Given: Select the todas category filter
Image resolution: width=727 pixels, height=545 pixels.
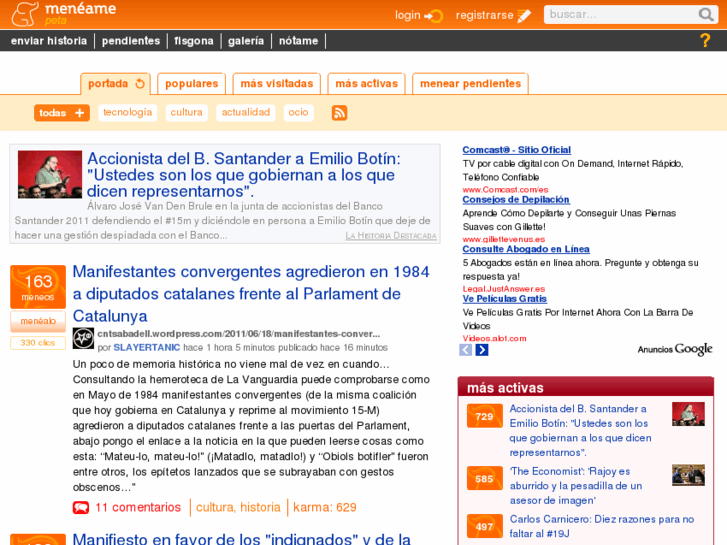Looking at the screenshot, I should 62,113.
